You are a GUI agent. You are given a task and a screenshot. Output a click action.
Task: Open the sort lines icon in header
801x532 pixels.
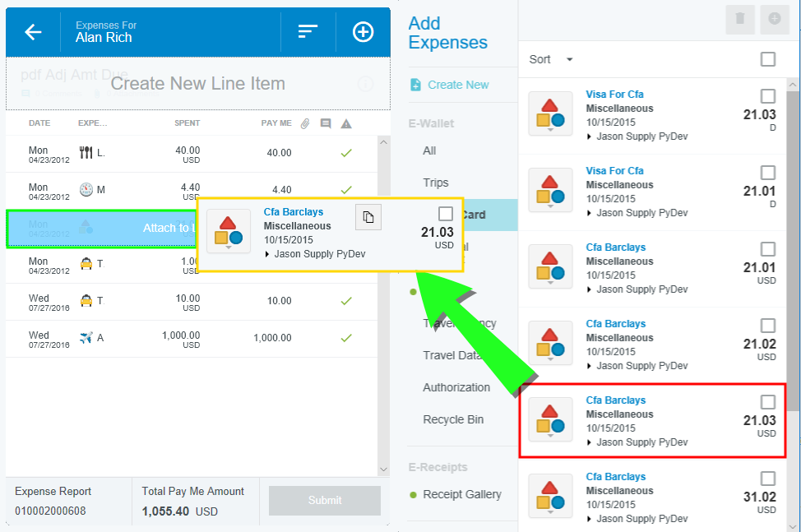pyautogui.click(x=308, y=32)
